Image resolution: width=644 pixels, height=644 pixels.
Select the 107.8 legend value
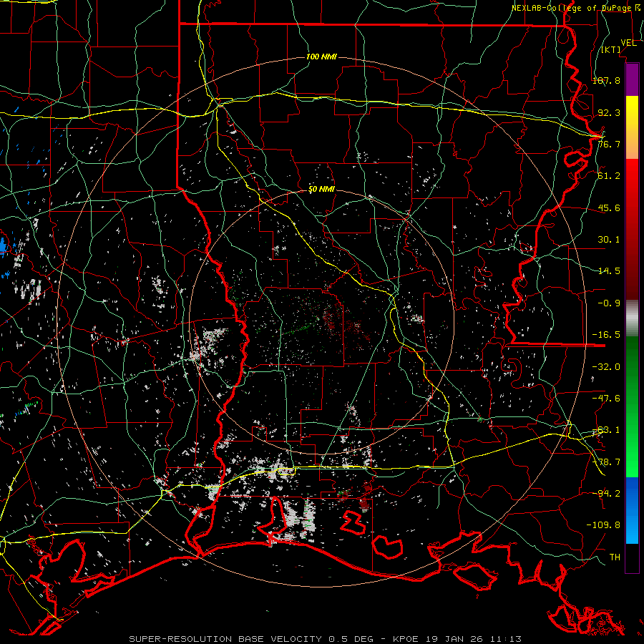click(x=606, y=80)
